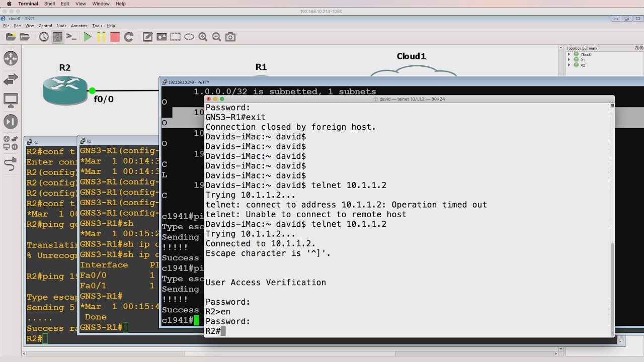Select the Draw a rectangle tool
The image size is (644, 362).
click(x=175, y=37)
